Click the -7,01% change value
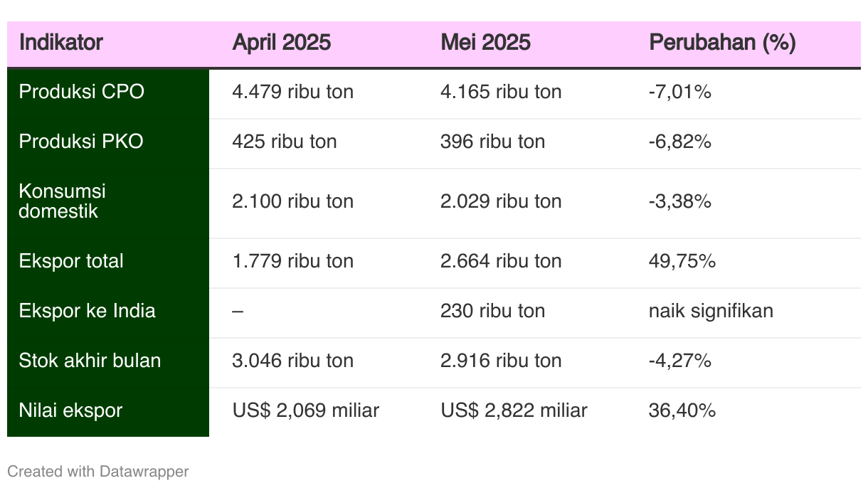 (x=680, y=92)
